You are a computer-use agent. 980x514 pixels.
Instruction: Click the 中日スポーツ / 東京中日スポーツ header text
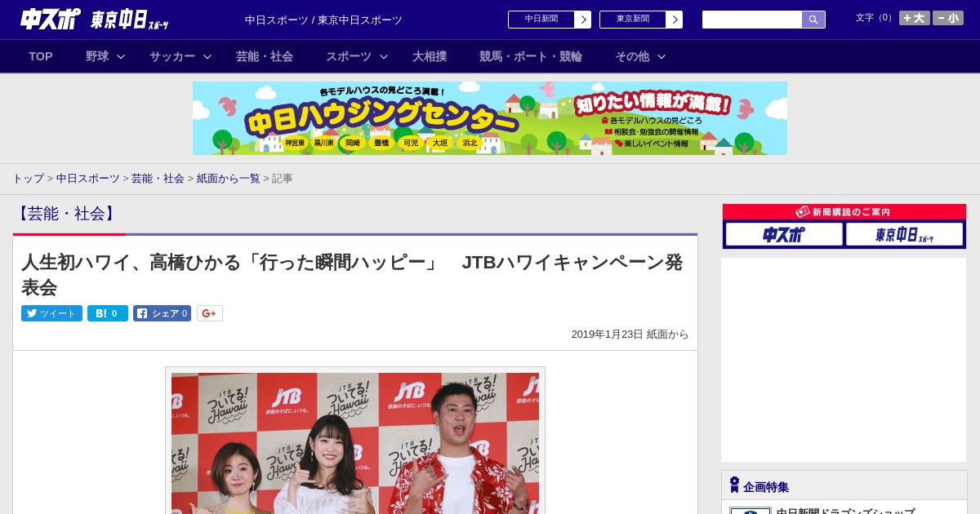point(323,20)
